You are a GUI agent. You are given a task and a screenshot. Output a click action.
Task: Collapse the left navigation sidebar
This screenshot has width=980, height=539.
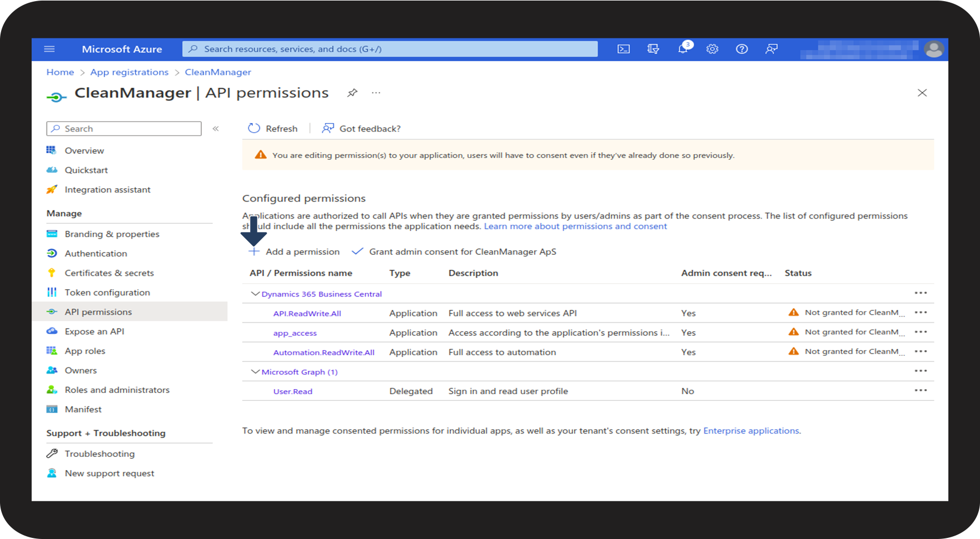[216, 129]
